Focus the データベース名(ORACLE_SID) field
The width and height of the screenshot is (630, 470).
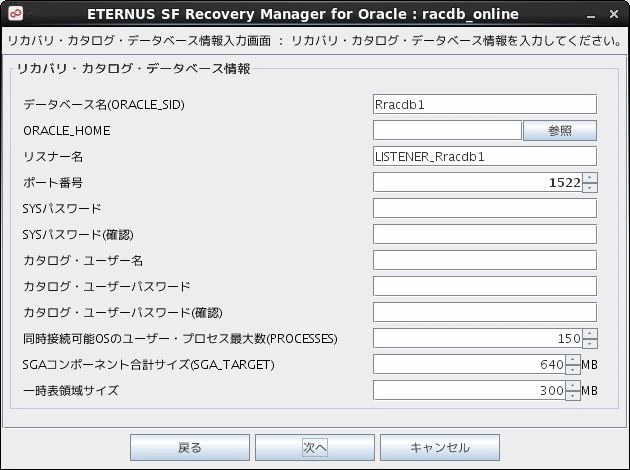485,104
